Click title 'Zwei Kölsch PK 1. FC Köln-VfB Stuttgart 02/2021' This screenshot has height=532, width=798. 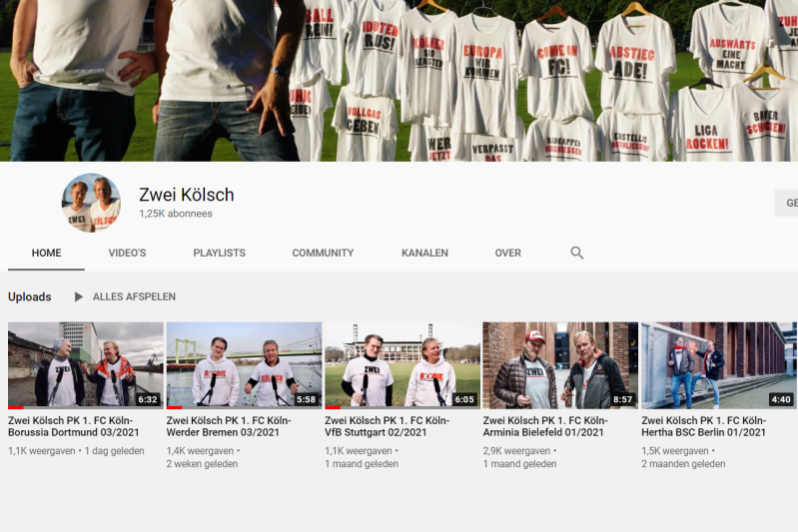coord(387,426)
